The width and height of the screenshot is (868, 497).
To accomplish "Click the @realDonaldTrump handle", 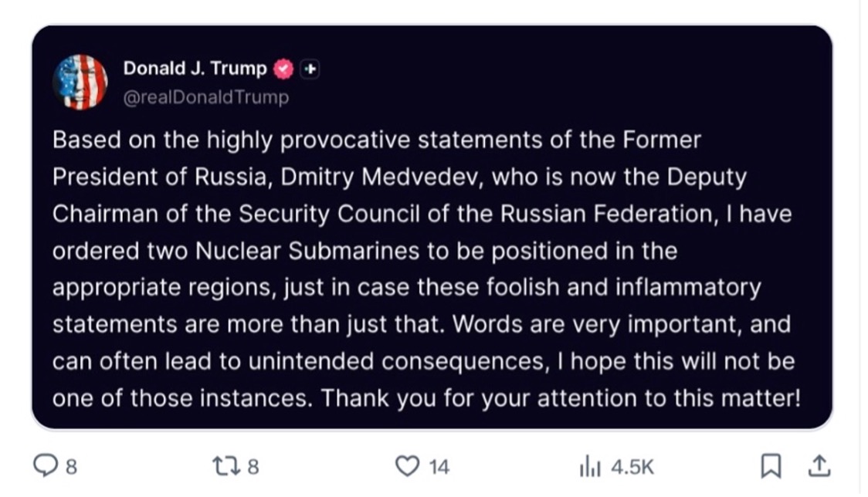I will (205, 97).
